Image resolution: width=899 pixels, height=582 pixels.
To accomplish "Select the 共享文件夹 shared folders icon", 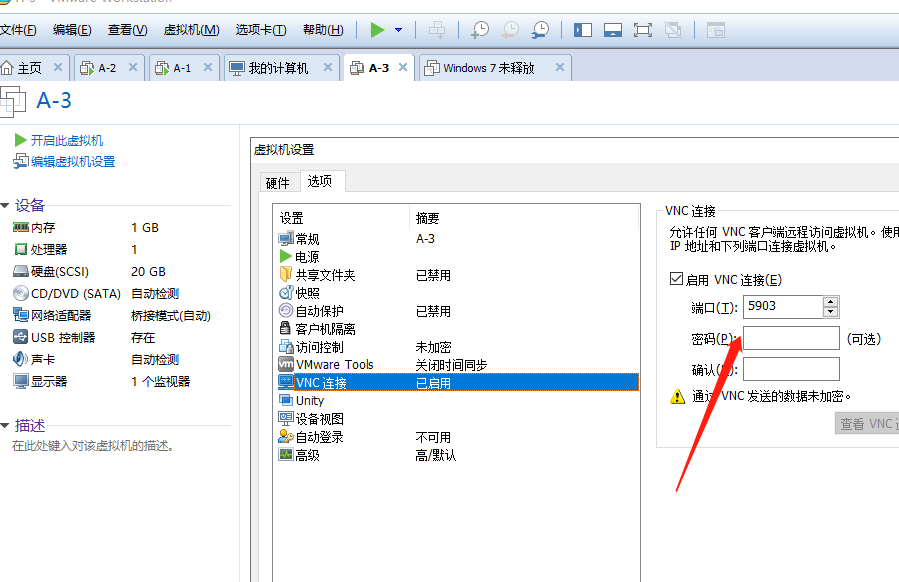I will click(286, 274).
